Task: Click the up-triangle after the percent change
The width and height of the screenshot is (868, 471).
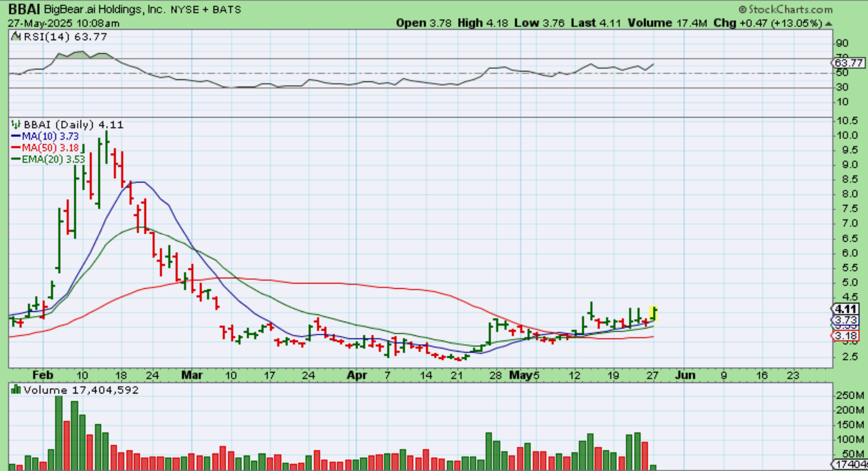Action: click(829, 24)
